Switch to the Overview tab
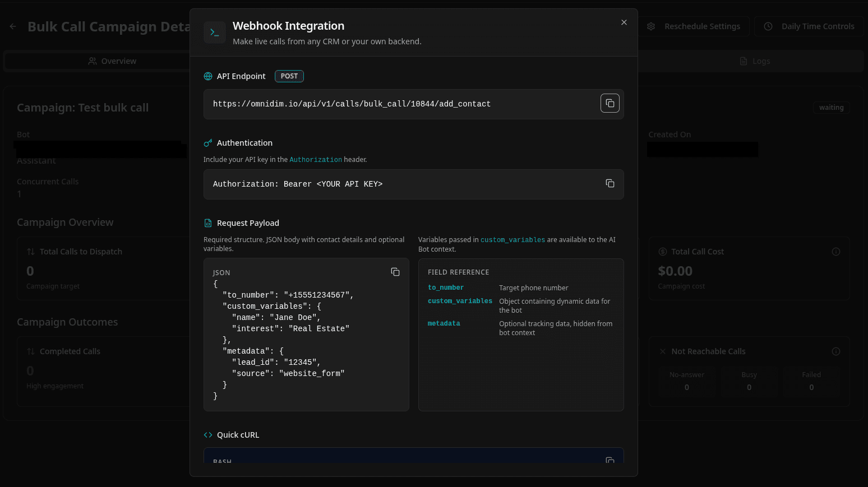Viewport: 868px width, 487px height. (112, 61)
